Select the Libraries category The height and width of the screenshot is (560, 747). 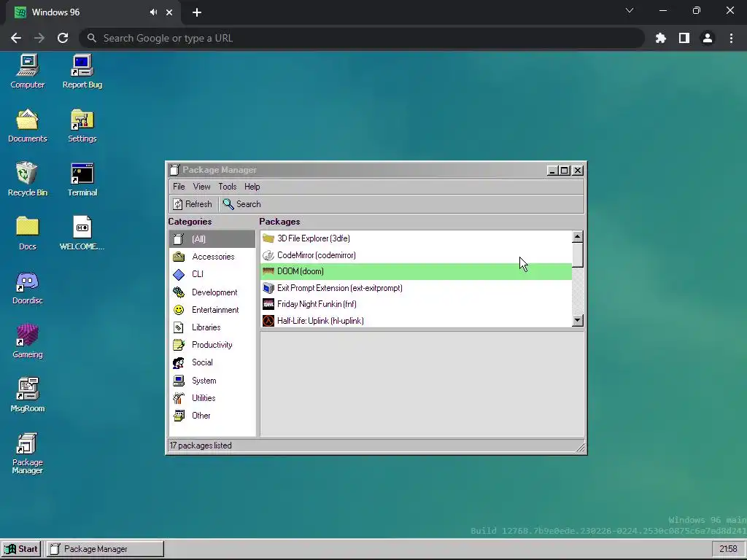212,327
